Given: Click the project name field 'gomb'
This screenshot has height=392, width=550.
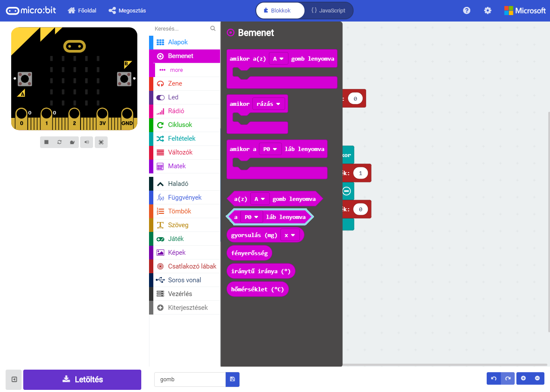Looking at the screenshot, I should [190, 380].
